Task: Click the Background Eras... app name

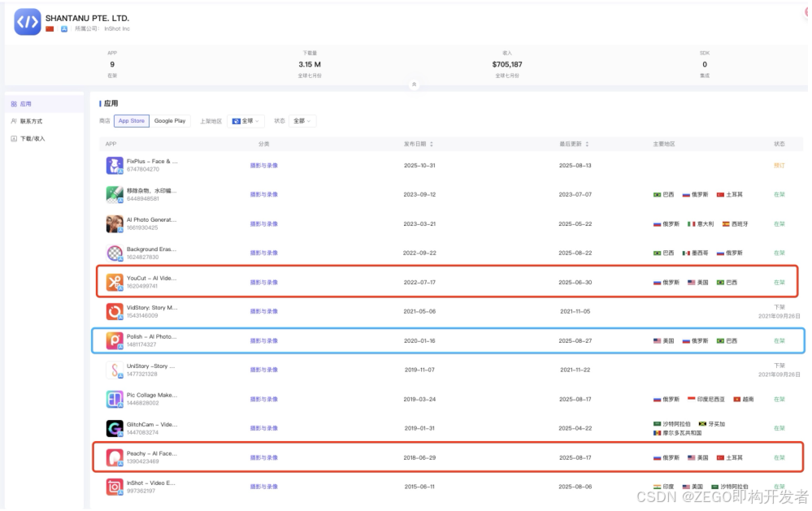Action: click(152, 249)
